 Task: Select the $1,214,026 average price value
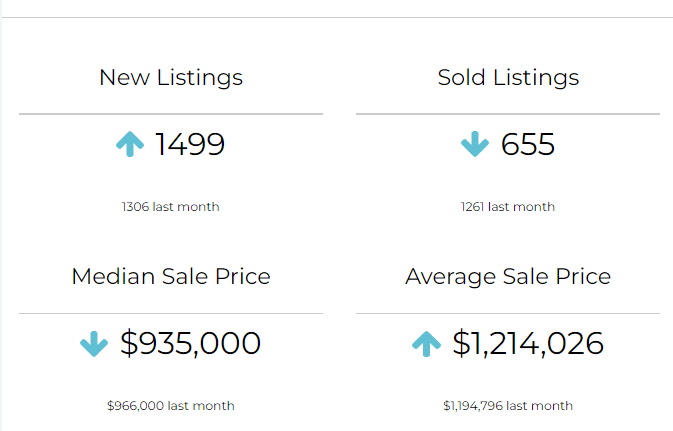point(528,344)
